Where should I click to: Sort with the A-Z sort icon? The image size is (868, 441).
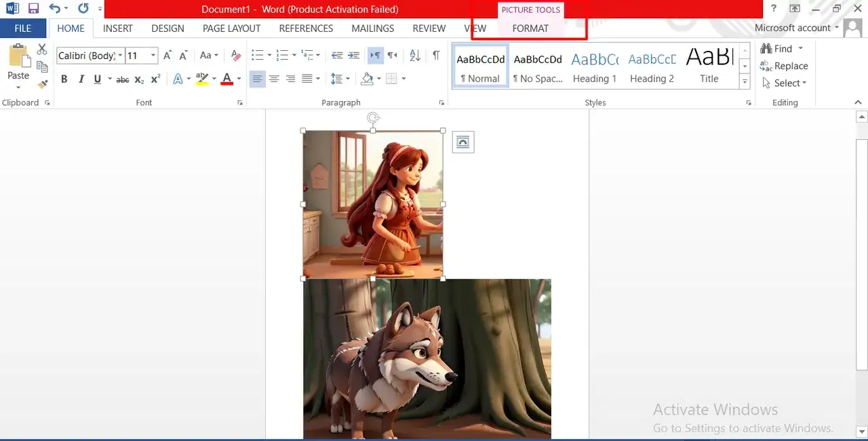click(415, 56)
